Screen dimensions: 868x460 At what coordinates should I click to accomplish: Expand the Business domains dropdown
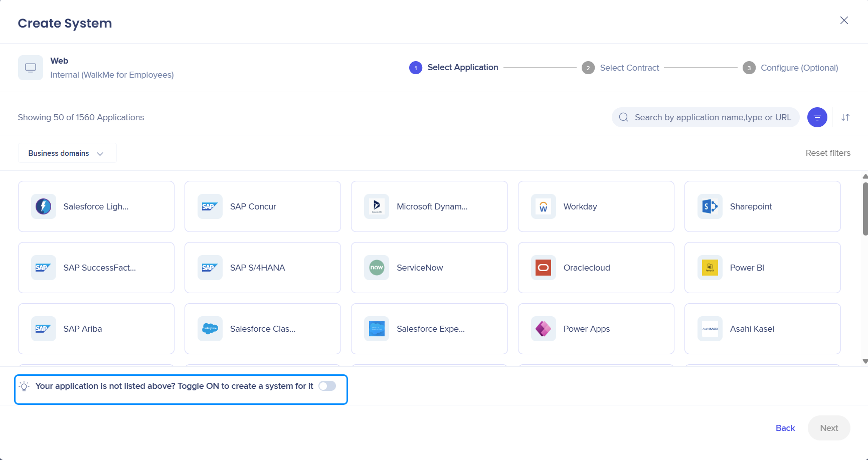[67, 153]
